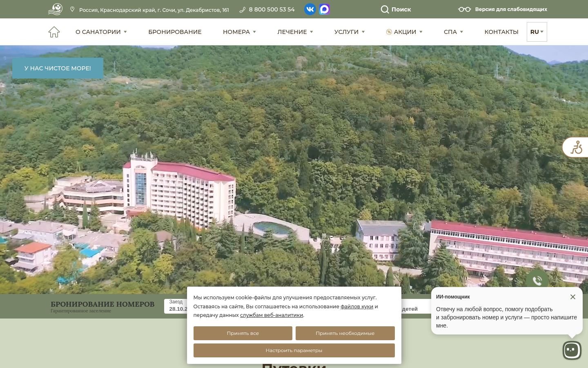This screenshot has height=368, width=588.
Task: Open the О САНАТОРИИ menu item
Action: [x=98, y=32]
